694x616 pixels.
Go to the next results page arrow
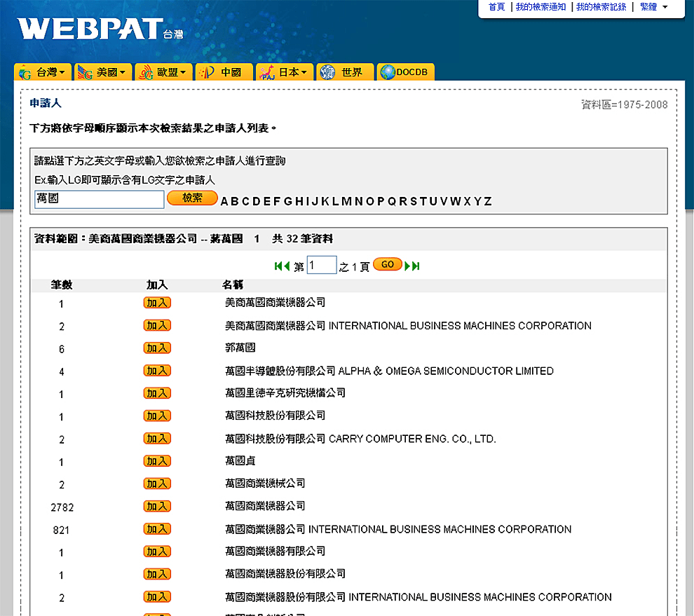(407, 266)
